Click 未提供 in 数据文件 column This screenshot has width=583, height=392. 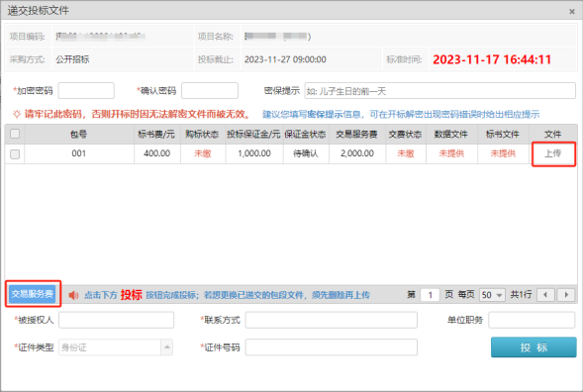[x=451, y=153]
